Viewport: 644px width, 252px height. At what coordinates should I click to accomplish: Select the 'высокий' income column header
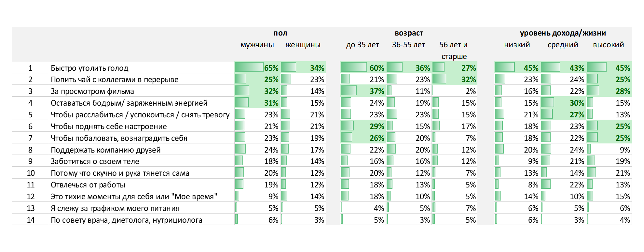tap(608, 45)
